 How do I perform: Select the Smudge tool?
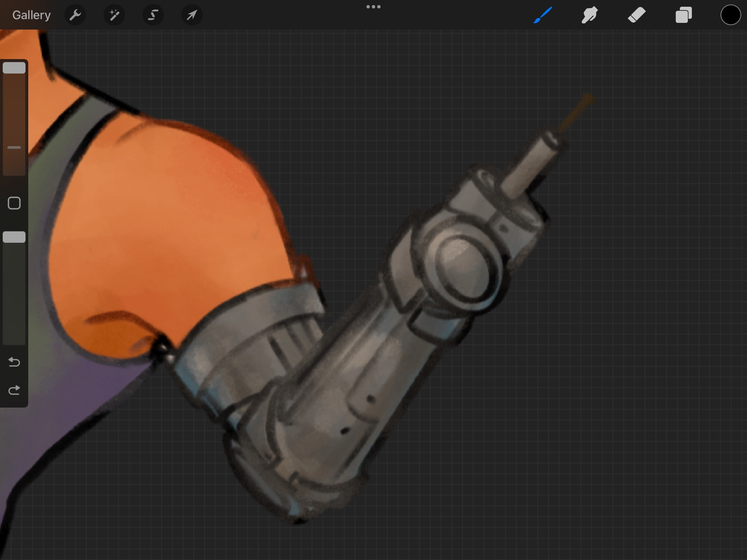pyautogui.click(x=590, y=15)
